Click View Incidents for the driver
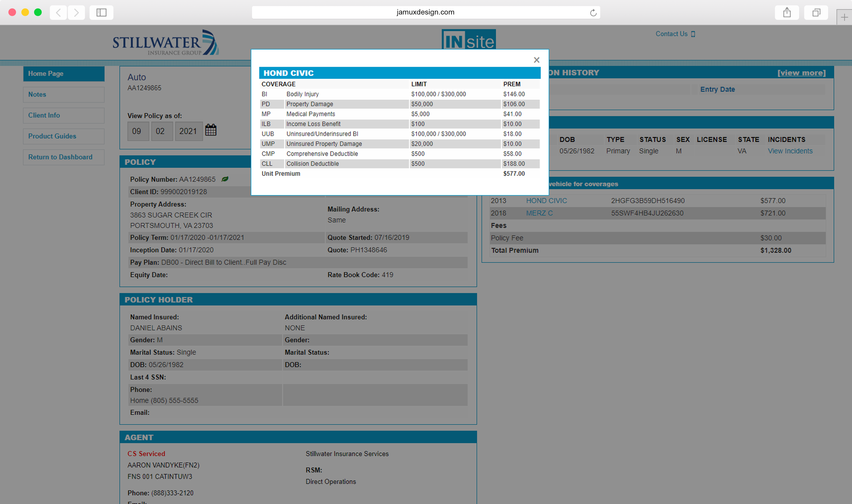852x504 pixels. pos(790,151)
